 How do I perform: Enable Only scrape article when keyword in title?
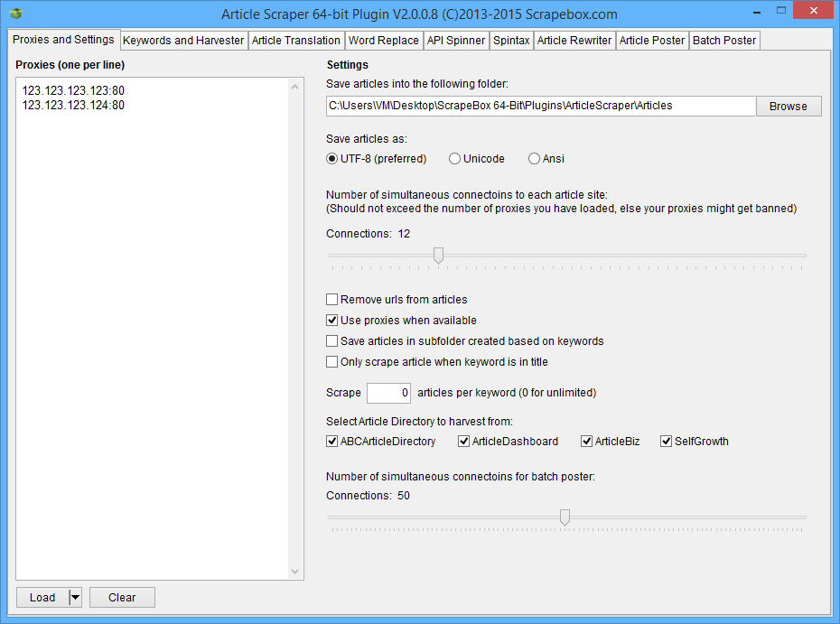point(332,362)
